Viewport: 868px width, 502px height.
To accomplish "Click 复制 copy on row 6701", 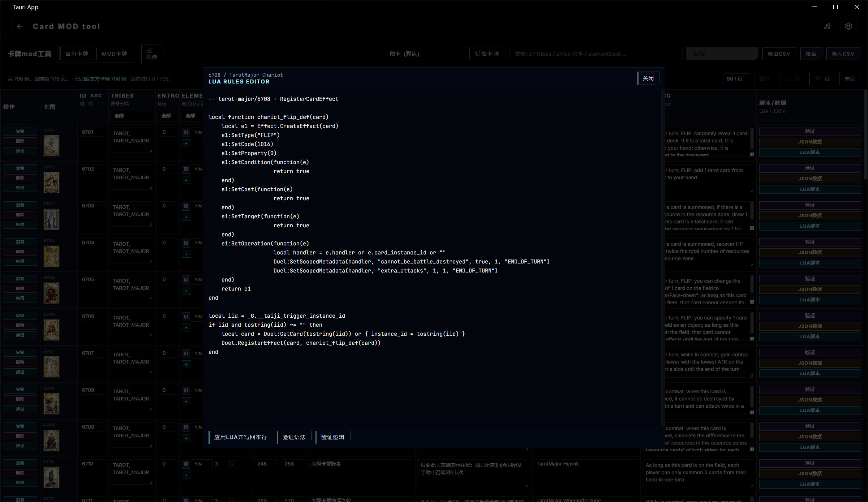I will click(x=20, y=132).
